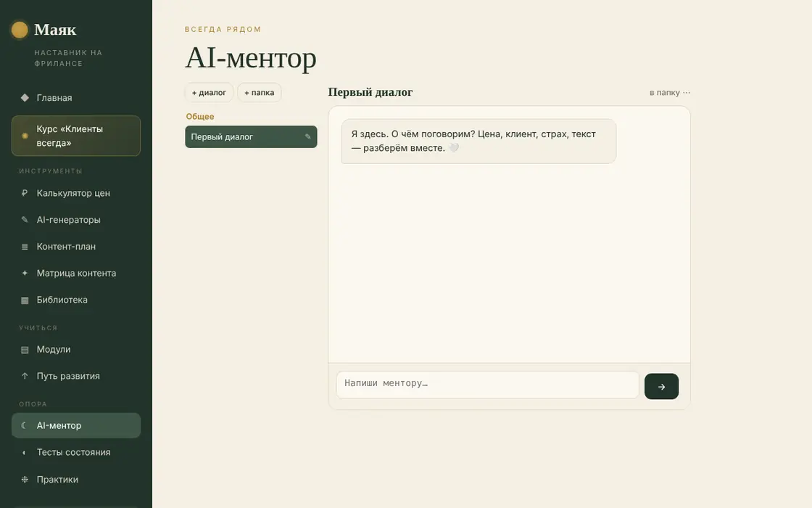812x508 pixels.
Task: Open Тесты состояния
Action: [x=76, y=453]
